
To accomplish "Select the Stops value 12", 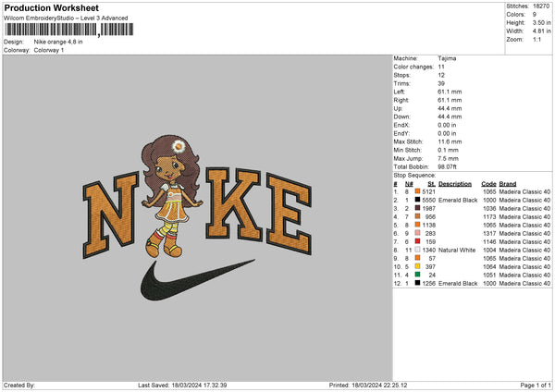I will (441, 75).
